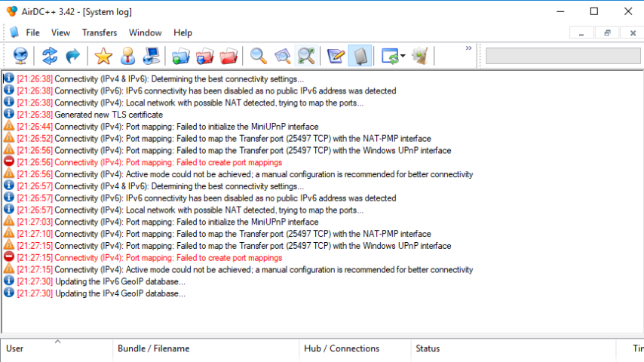The height and width of the screenshot is (362, 644).
Task: Open Upload Queue red folder with blue arrow
Action: tap(204, 57)
